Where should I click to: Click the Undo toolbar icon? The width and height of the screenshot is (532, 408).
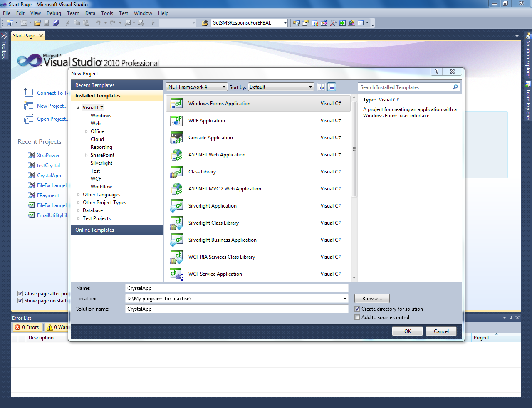(98, 23)
